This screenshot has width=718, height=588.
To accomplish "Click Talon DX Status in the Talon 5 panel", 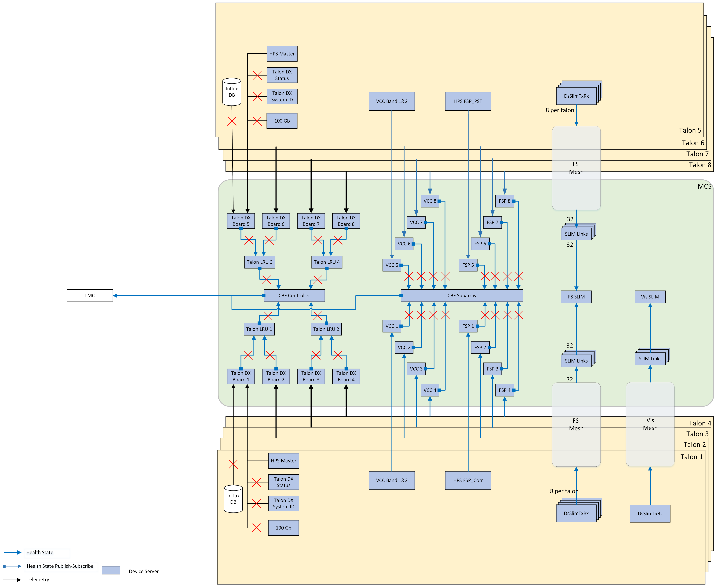I will 282,75.
